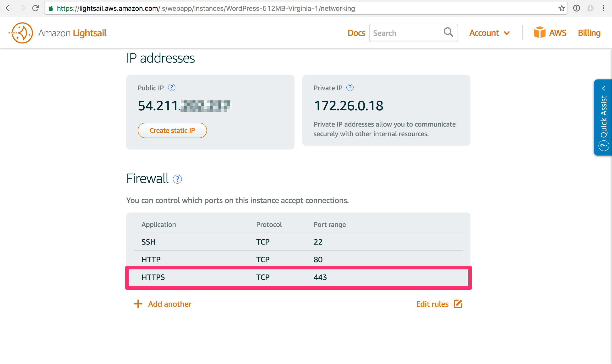
Task: Click the AWS cube icon
Action: point(540,32)
